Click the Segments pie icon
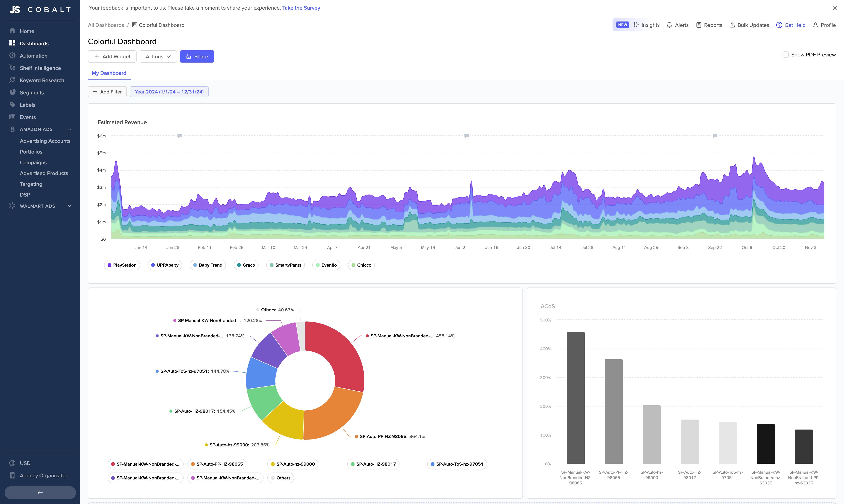Viewport: 844px width, 504px height. (x=12, y=92)
